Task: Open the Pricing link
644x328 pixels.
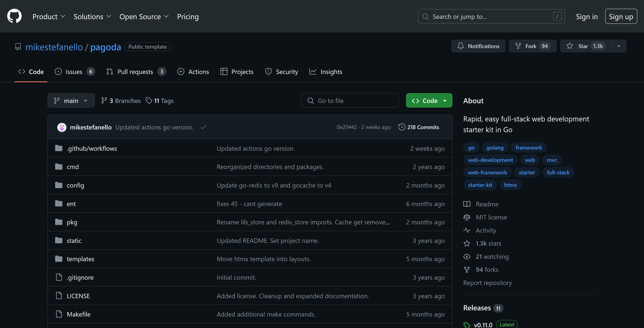Action: [x=188, y=16]
